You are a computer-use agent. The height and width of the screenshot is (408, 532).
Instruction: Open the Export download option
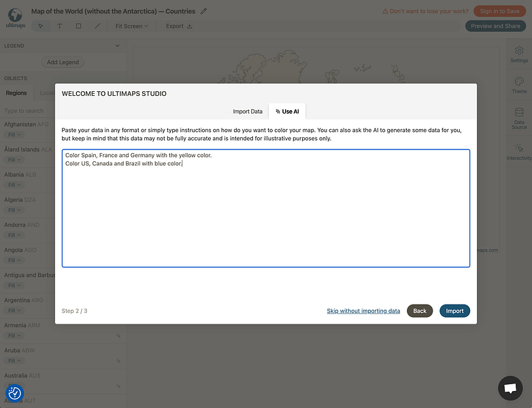pos(179,26)
